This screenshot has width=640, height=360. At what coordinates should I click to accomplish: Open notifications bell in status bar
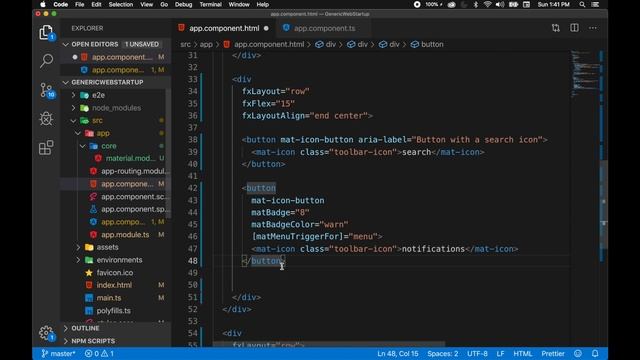(x=595, y=353)
